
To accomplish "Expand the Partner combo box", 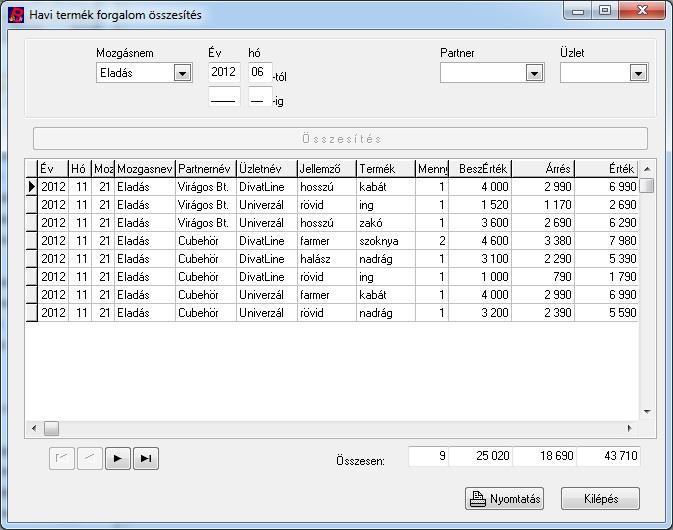I will (x=534, y=73).
